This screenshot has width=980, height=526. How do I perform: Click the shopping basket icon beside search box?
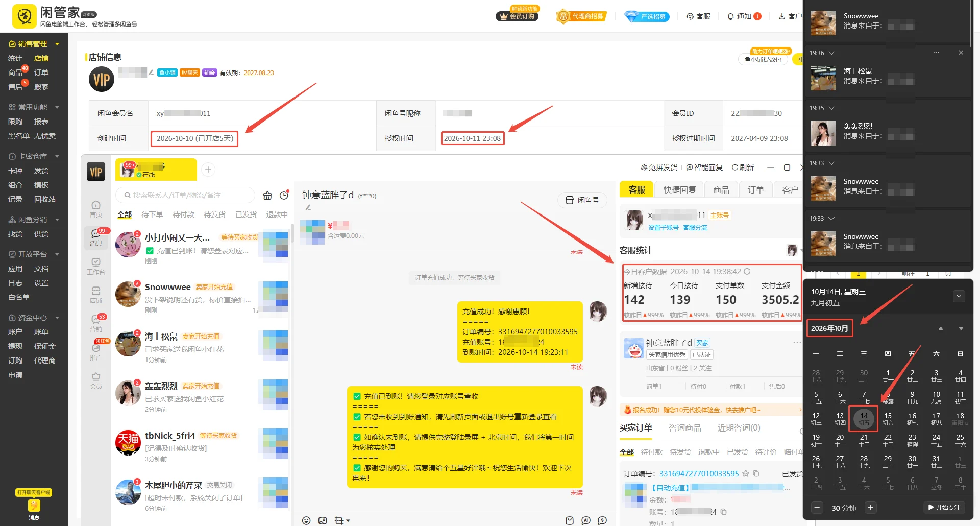[267, 195]
